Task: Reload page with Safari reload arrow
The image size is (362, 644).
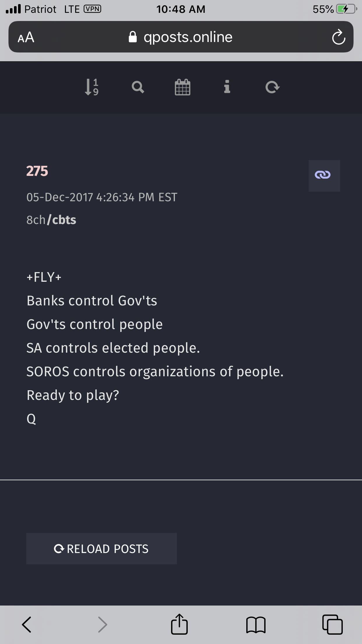Action: (338, 37)
